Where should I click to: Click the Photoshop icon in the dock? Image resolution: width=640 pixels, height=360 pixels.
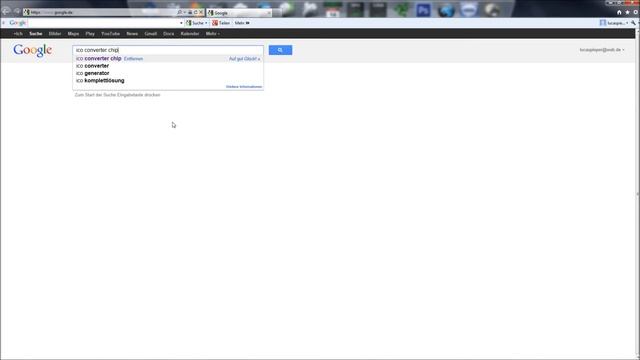coord(423,10)
